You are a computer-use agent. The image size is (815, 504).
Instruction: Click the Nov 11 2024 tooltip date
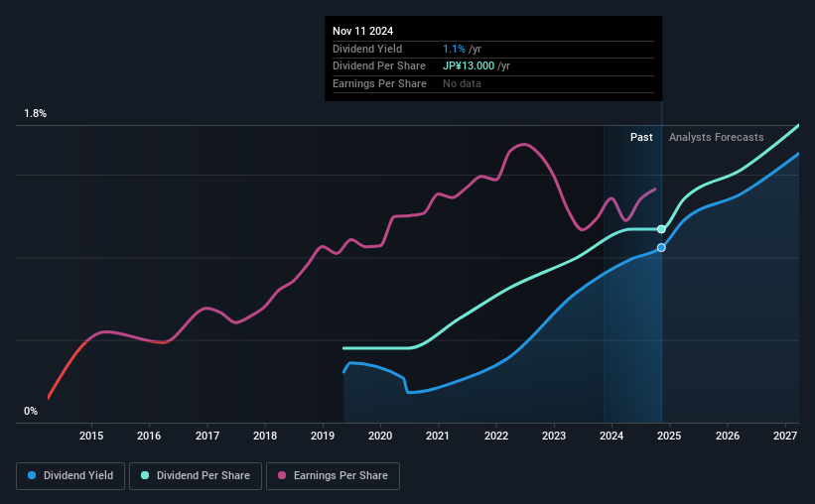(x=362, y=31)
